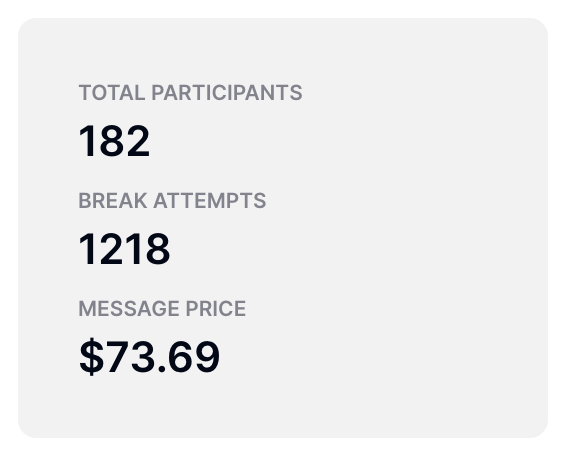Click the word PRICE in the third label
The image size is (566, 454).
coord(216,309)
